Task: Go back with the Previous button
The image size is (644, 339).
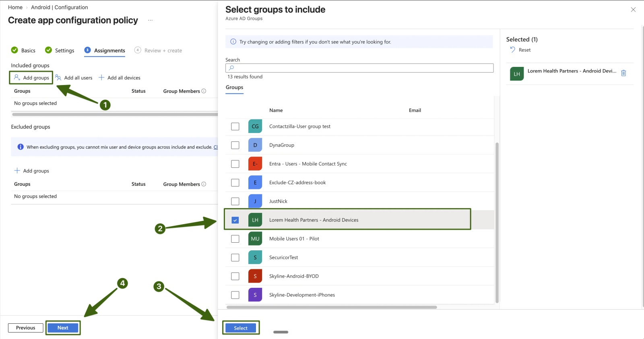Action: pyautogui.click(x=26, y=328)
